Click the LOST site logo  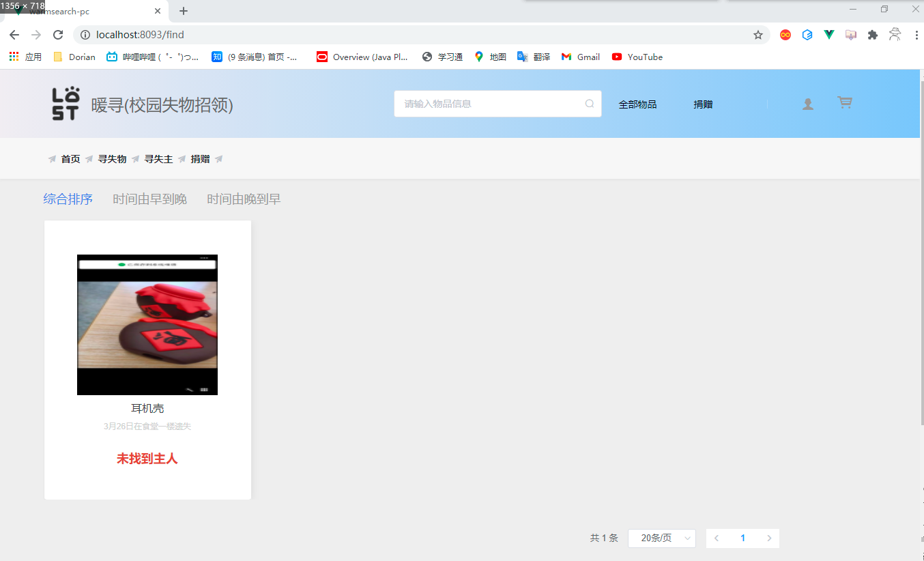pyautogui.click(x=66, y=104)
